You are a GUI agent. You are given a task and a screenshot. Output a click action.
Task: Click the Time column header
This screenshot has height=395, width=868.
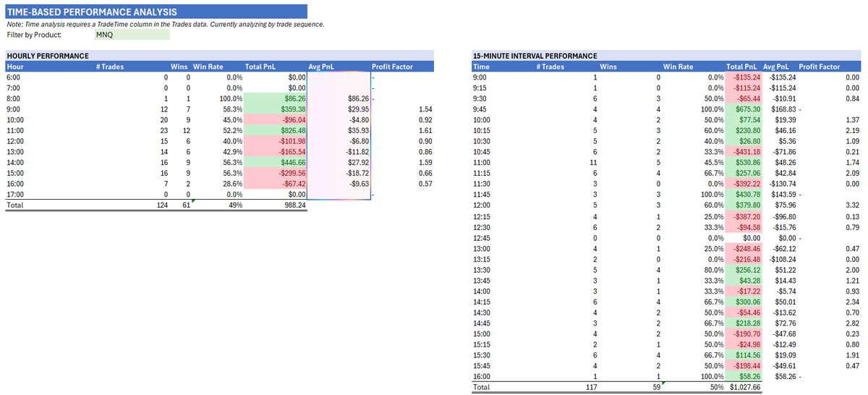pyautogui.click(x=480, y=67)
